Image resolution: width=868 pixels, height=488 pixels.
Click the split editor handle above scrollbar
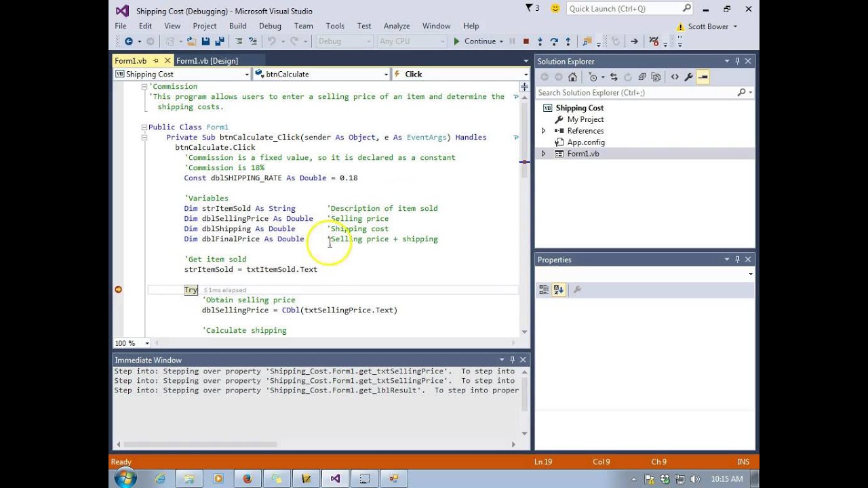click(x=524, y=86)
